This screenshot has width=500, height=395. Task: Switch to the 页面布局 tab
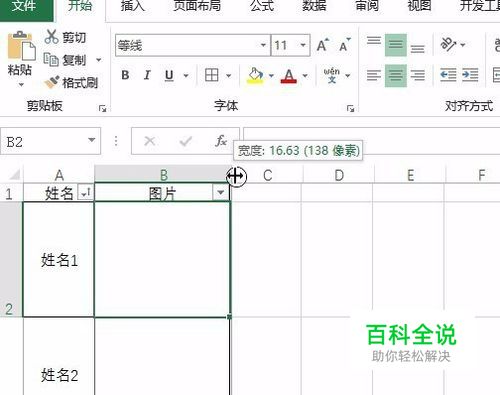197,6
